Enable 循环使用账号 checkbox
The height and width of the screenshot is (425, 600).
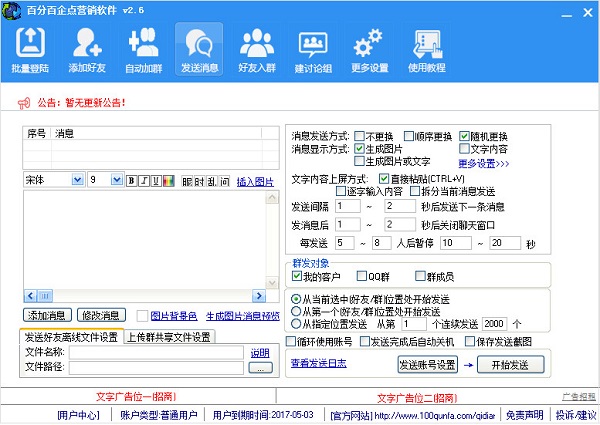291,341
